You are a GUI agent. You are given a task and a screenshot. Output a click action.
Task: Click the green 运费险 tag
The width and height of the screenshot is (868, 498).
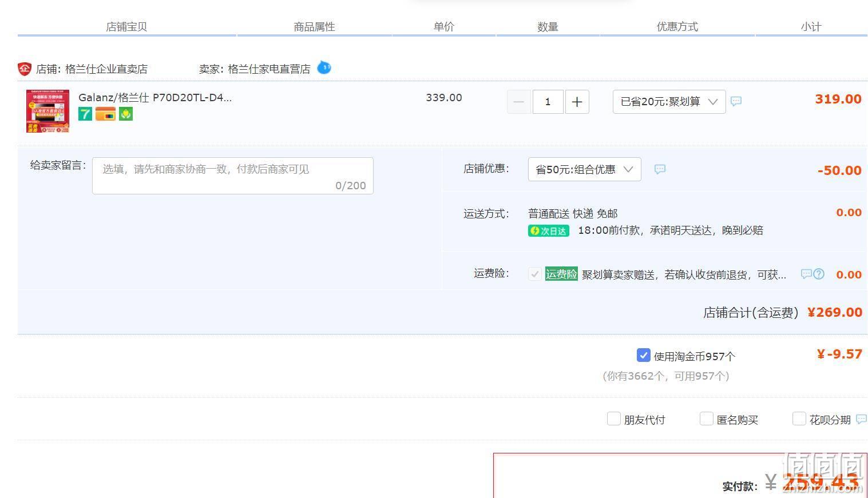[x=561, y=274]
